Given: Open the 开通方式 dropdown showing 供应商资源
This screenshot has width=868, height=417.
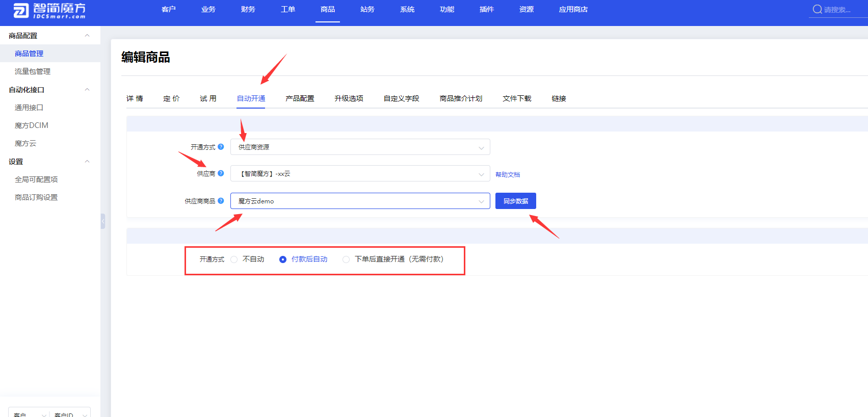Looking at the screenshot, I should click(360, 147).
